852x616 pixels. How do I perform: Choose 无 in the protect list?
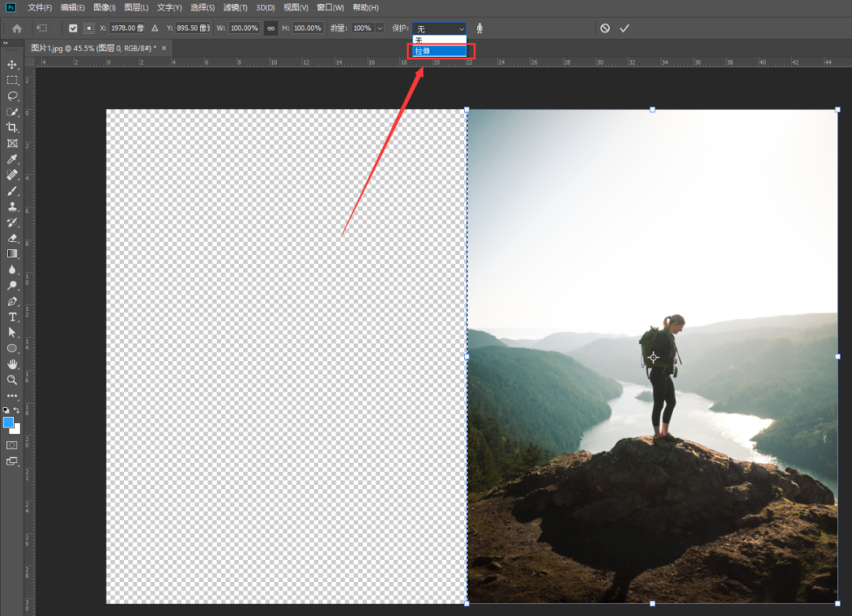439,40
